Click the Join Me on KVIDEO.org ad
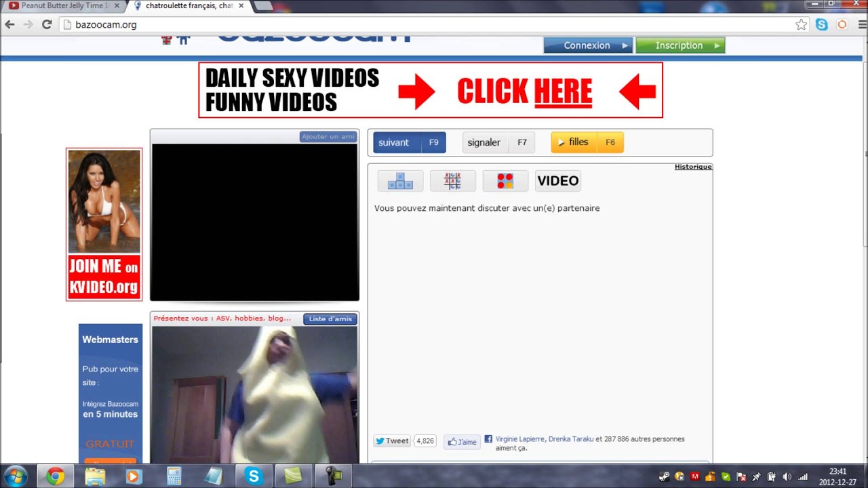The image size is (868, 488). (x=104, y=224)
